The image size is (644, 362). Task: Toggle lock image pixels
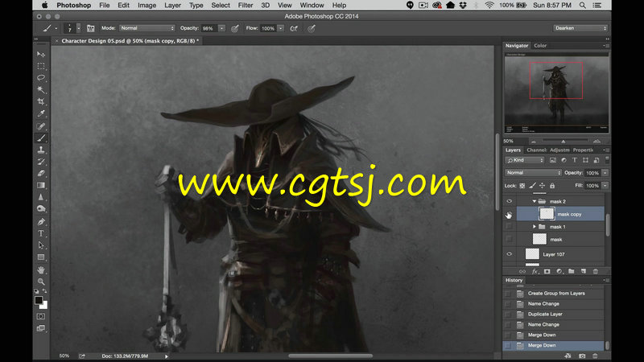[x=532, y=186]
